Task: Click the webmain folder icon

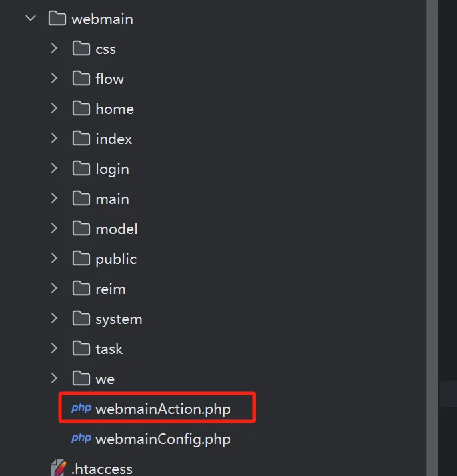Action: [58, 19]
